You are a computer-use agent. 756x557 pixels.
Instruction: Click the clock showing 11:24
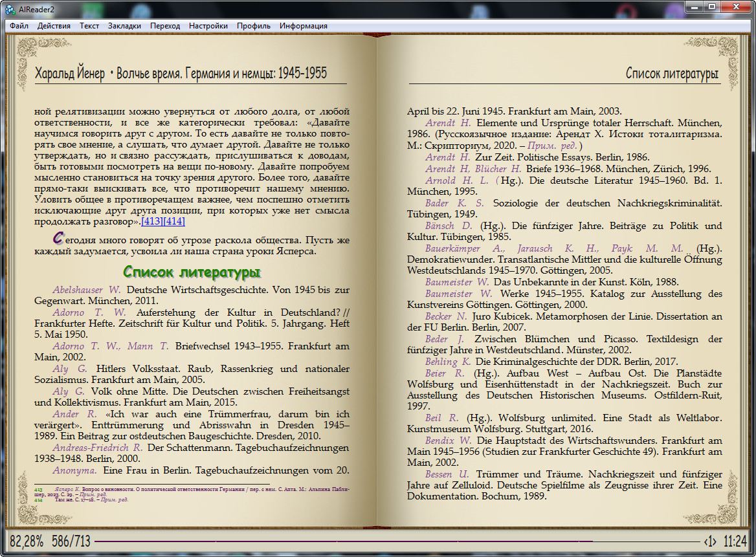[x=735, y=541]
